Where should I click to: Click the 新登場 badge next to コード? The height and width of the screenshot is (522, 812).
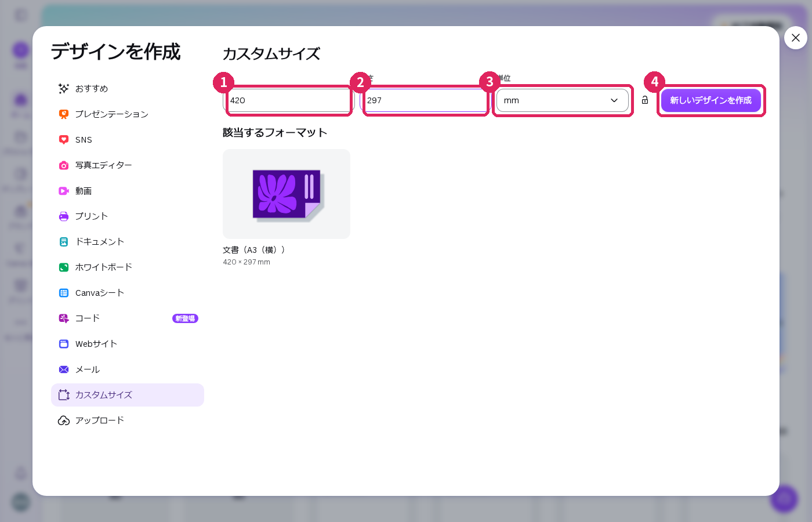point(185,318)
